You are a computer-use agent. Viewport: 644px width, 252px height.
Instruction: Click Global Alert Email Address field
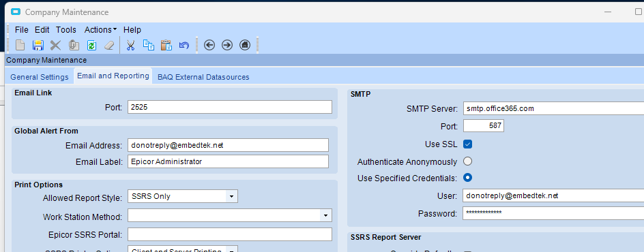(x=228, y=145)
